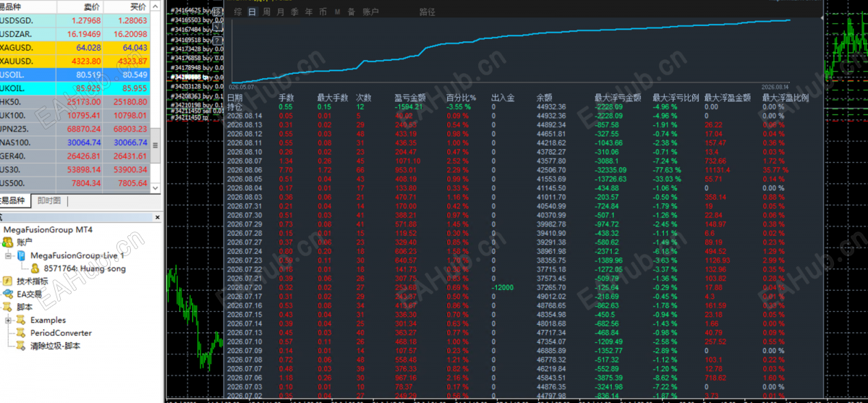The image size is (868, 403).
Task: Select the GER40. symbol row
Action: [x=75, y=156]
